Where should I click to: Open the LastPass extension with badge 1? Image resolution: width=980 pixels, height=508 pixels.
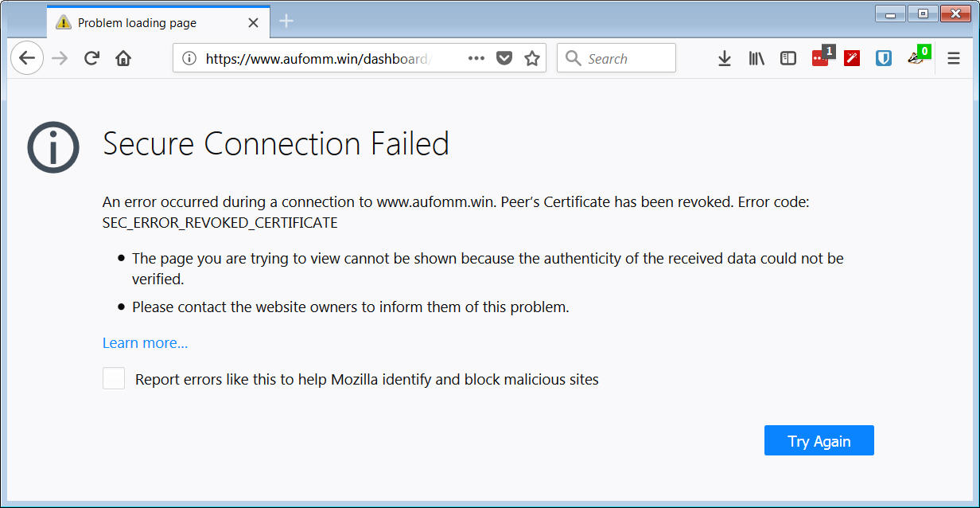(820, 58)
